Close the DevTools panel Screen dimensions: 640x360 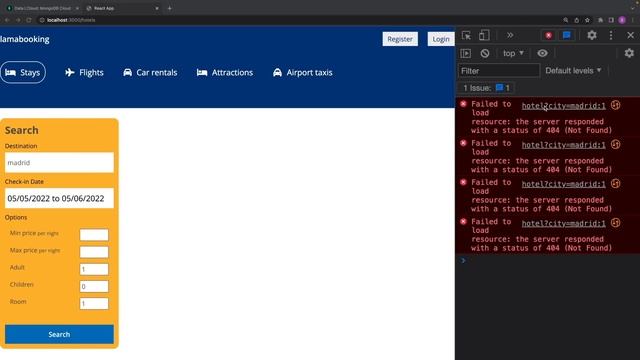(x=630, y=36)
